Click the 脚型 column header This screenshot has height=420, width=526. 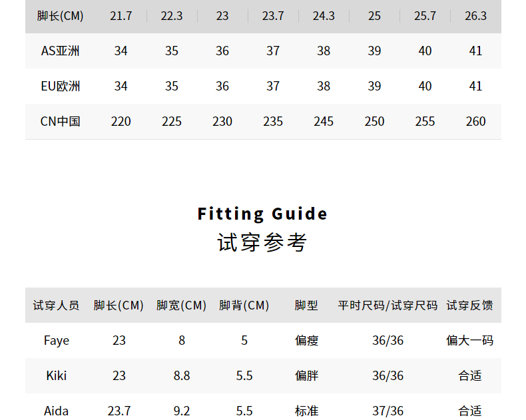tap(307, 306)
